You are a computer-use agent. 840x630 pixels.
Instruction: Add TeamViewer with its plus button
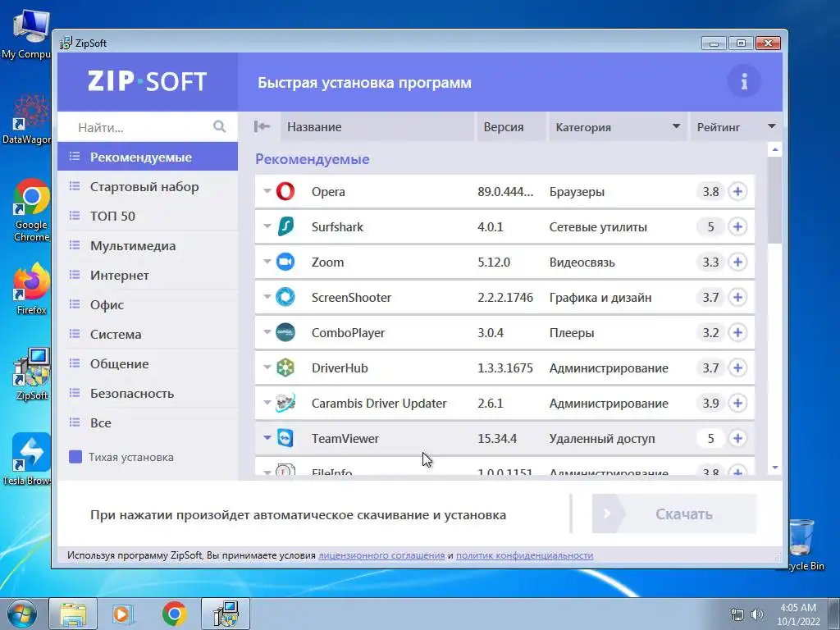737,438
